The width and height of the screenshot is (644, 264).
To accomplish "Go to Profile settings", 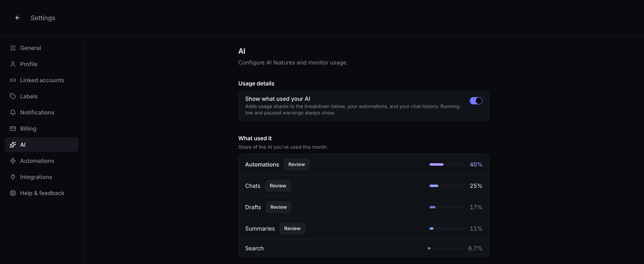I will coord(41,64).
